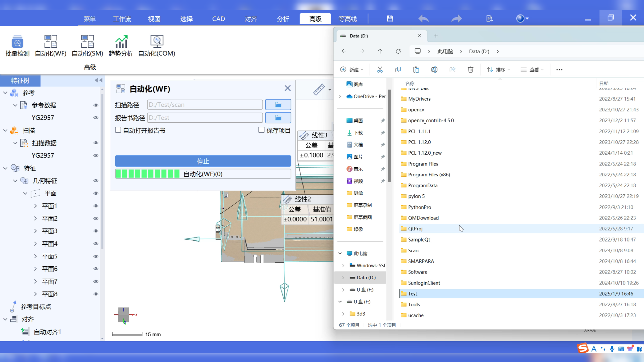Collapse the 参考 tree node
Image resolution: width=644 pixels, height=362 pixels.
pos(5,93)
